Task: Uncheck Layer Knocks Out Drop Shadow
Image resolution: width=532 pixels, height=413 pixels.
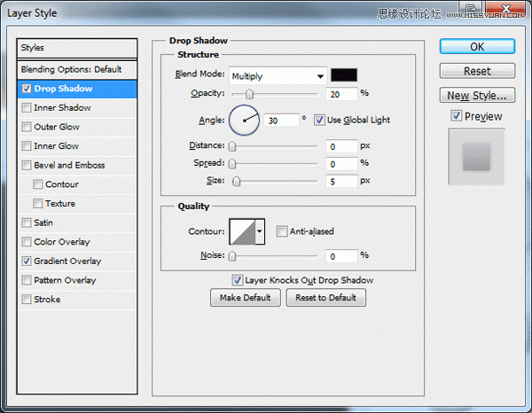Action: point(237,280)
